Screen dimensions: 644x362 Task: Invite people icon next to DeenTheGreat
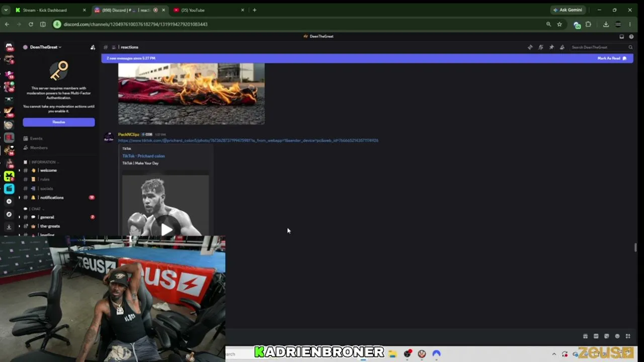pos(93,47)
